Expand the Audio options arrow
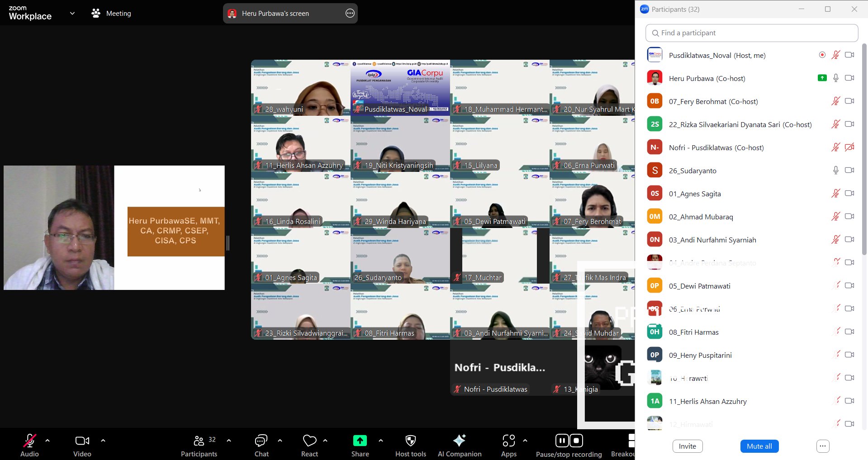Viewport: 868px width, 460px height. pyautogui.click(x=47, y=441)
